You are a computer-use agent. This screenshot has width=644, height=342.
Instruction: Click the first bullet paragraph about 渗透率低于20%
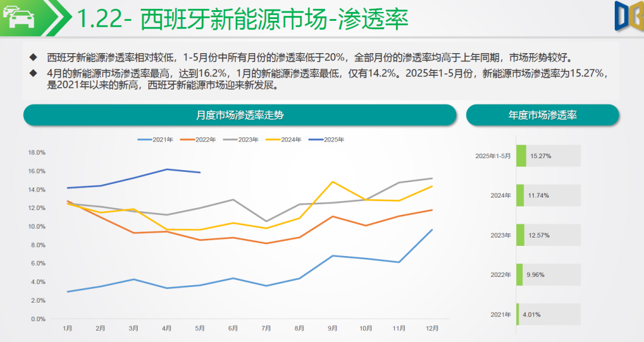pos(309,57)
